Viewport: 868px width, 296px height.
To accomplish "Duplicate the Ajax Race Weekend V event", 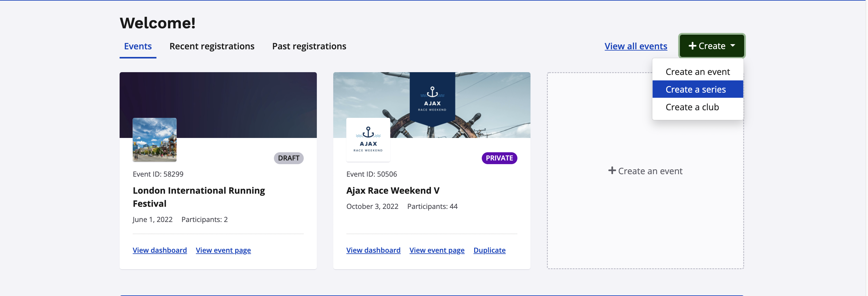I will click(x=489, y=250).
